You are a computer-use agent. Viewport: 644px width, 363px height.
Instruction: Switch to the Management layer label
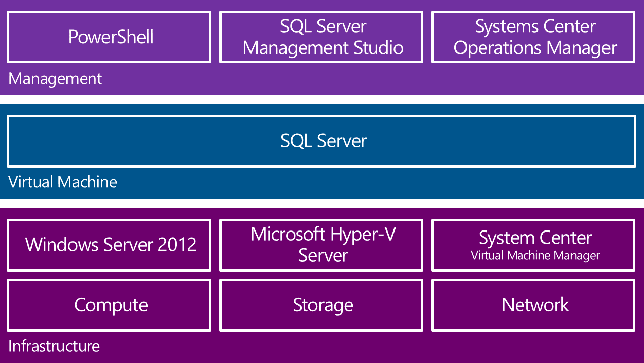click(x=55, y=79)
